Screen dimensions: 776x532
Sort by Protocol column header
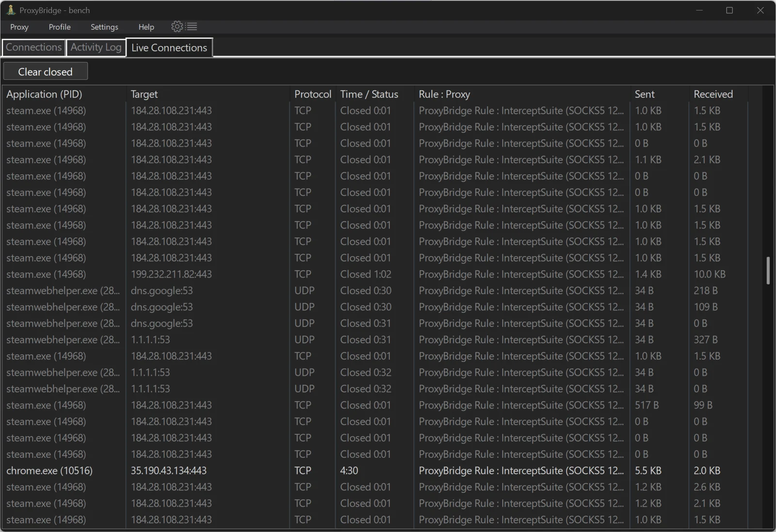pyautogui.click(x=313, y=94)
